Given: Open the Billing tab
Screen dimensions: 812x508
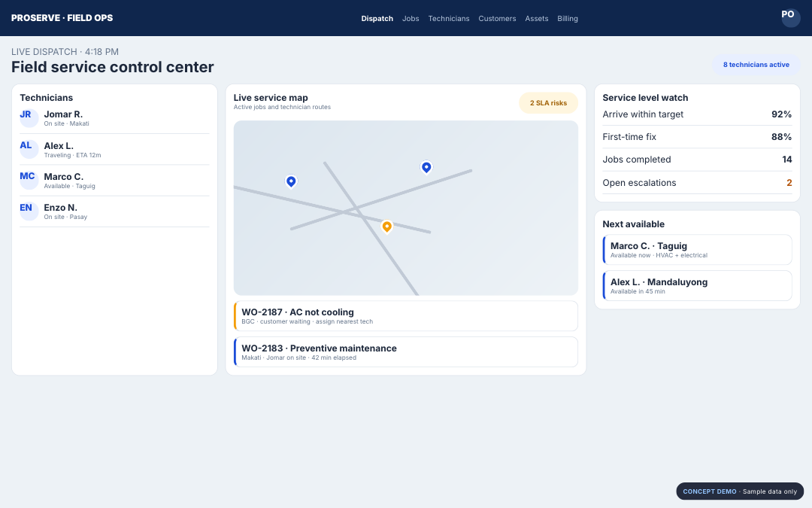Looking at the screenshot, I should [x=568, y=19].
